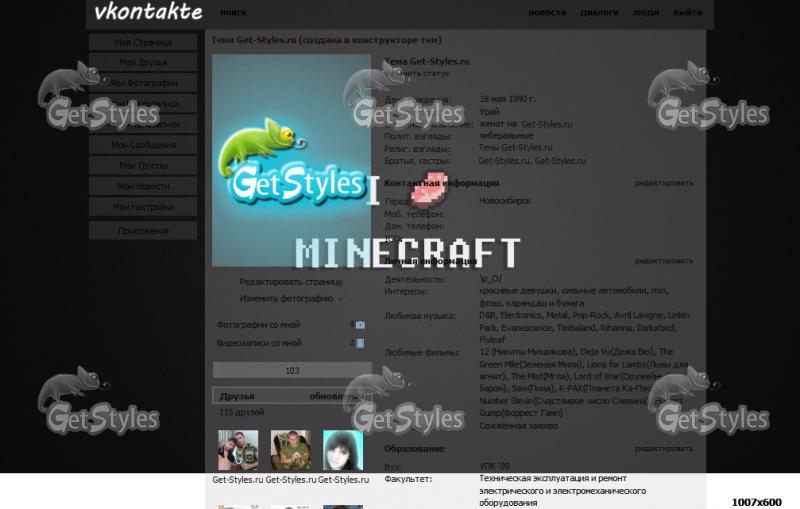The image size is (800, 509).
Task: Click политические взгляды value либеральные
Action: (506, 136)
